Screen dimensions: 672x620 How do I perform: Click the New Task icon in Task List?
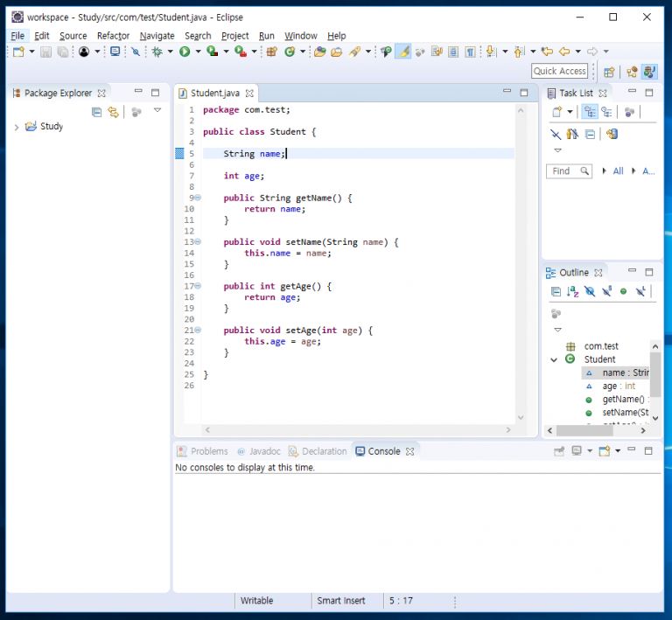coord(556,112)
